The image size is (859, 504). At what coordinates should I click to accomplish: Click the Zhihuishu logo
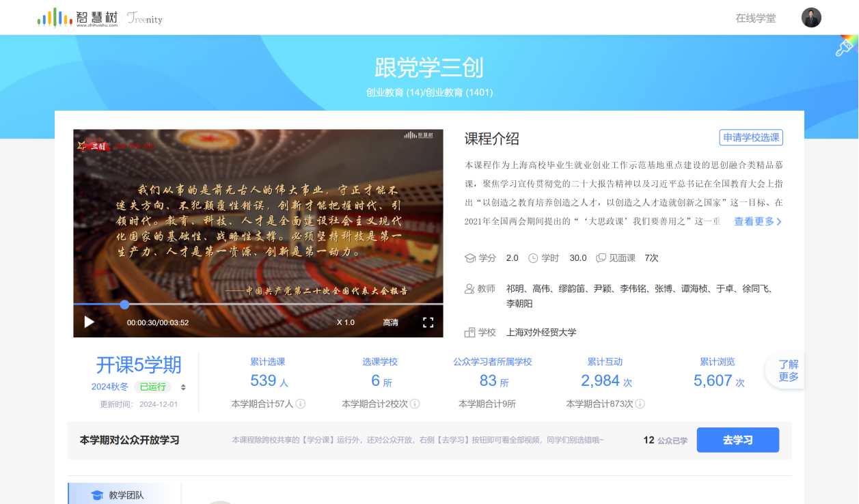pos(77,18)
